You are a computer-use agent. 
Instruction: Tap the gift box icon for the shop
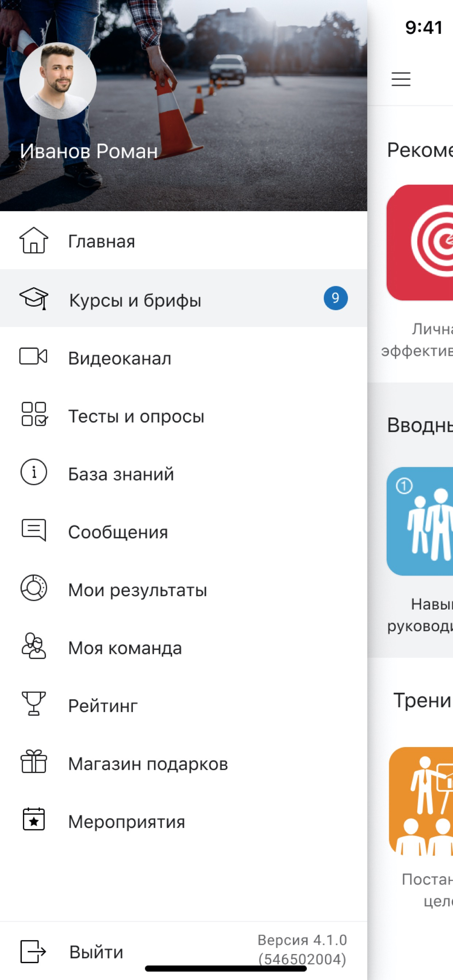tap(34, 762)
